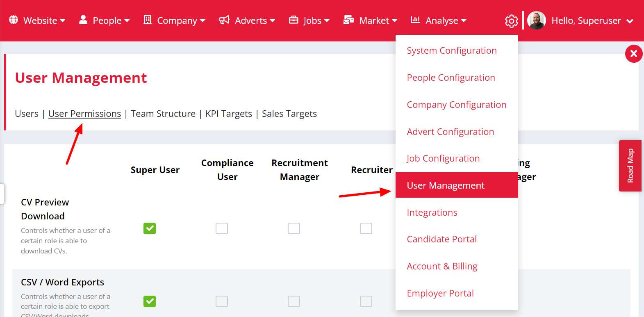The width and height of the screenshot is (644, 317).
Task: Switch to the Team Structure tab
Action: pyautogui.click(x=163, y=114)
